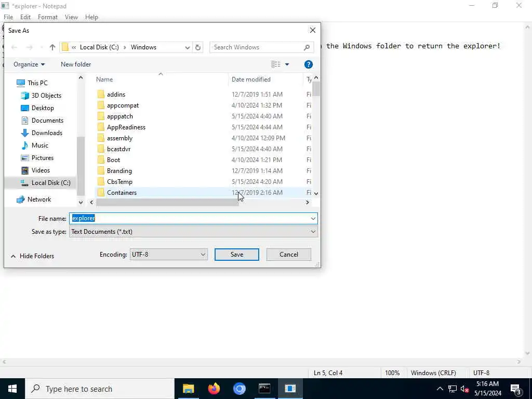
Task: Click the assembly folder icon
Action: click(101, 138)
